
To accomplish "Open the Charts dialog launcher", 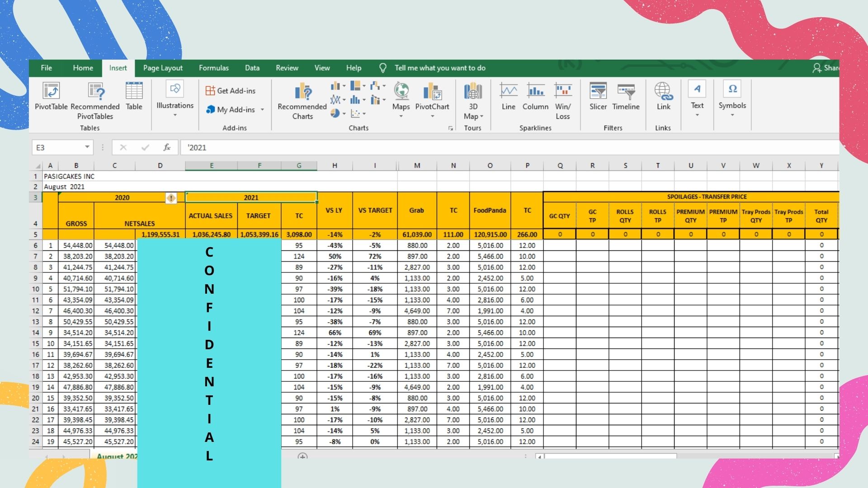I will tap(451, 128).
